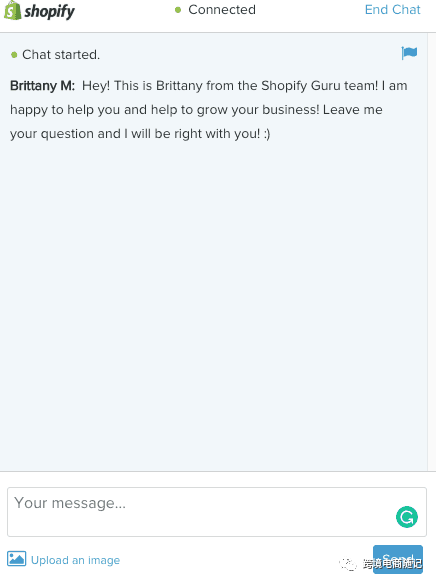436x583 pixels.
Task: Click Brittany's first message line mentioning Guru team
Action: [245, 86]
